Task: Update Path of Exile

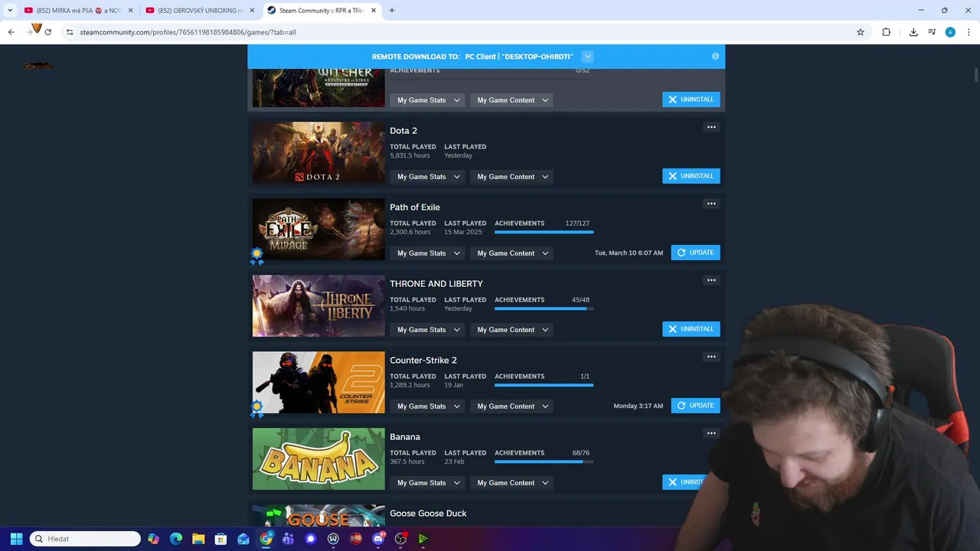Action: coord(695,253)
